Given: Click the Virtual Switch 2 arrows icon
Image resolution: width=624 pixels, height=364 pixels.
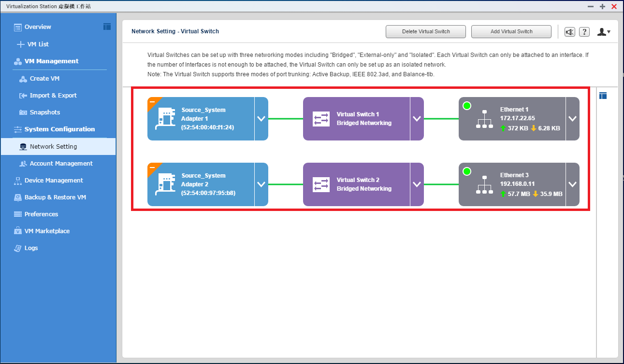Looking at the screenshot, I should 321,184.
